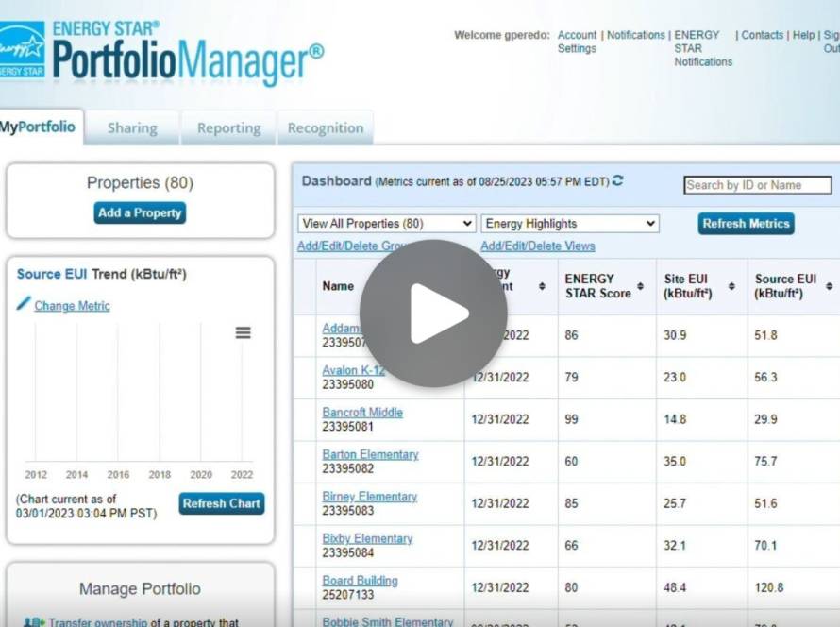The image size is (840, 627).
Task: Play the video with the center play button
Action: tap(433, 313)
